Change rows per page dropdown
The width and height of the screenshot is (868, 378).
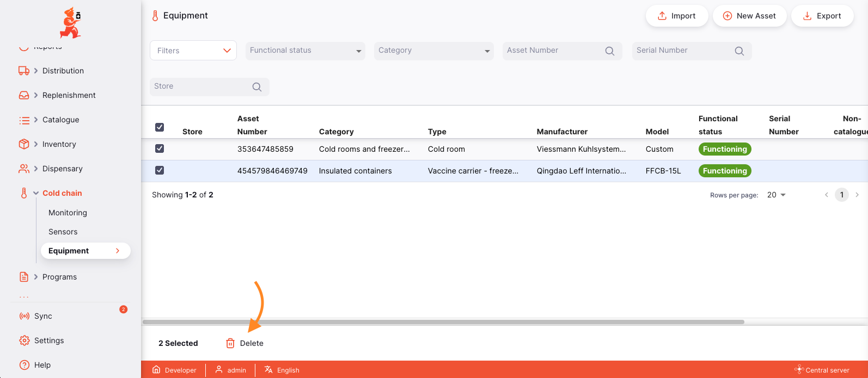point(776,195)
